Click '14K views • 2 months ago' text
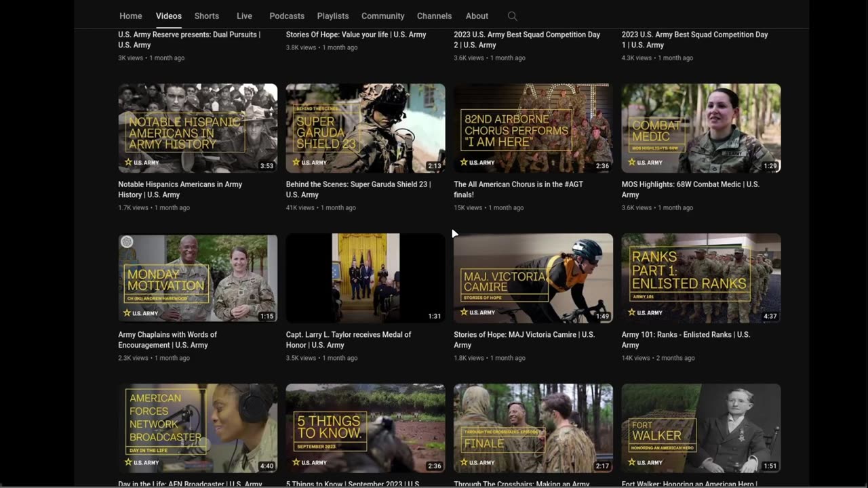Viewport: 868px width, 488px height. (658, 358)
